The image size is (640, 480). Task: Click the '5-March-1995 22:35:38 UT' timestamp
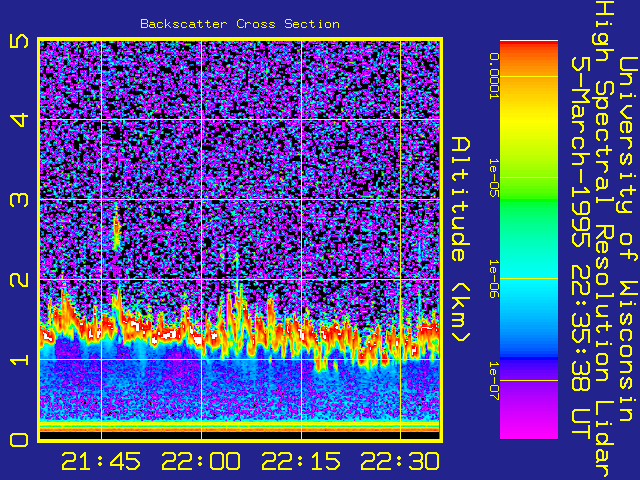click(581, 247)
